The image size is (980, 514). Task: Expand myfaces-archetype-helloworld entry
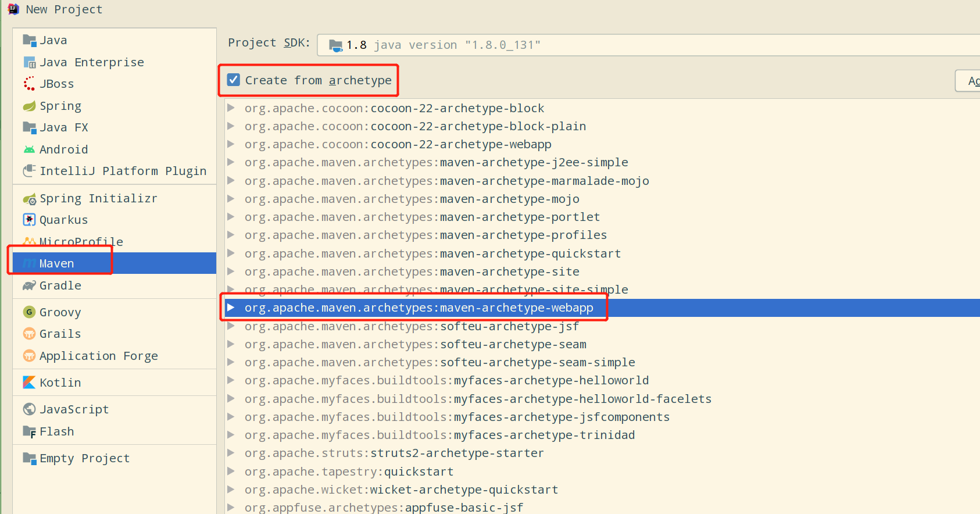[x=231, y=380]
